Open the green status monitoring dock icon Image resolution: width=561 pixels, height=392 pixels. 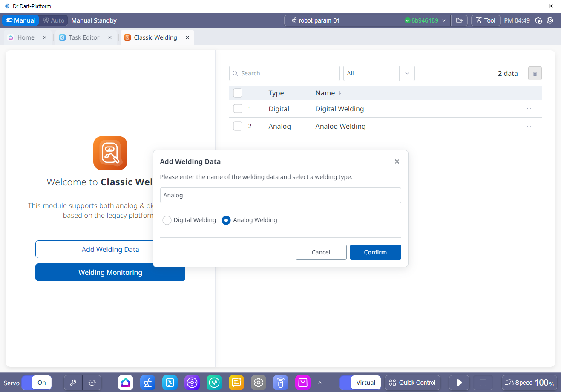pos(214,383)
